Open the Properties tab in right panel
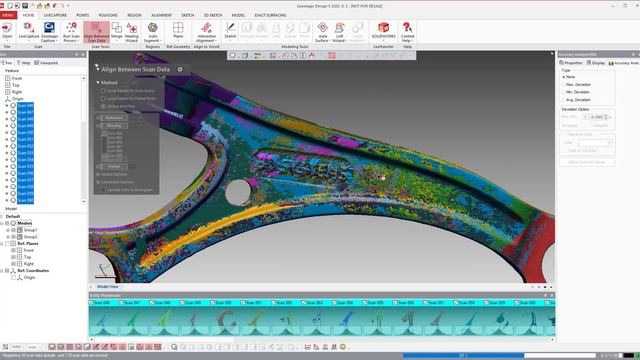Viewport: 640px width, 360px height. tap(571, 63)
